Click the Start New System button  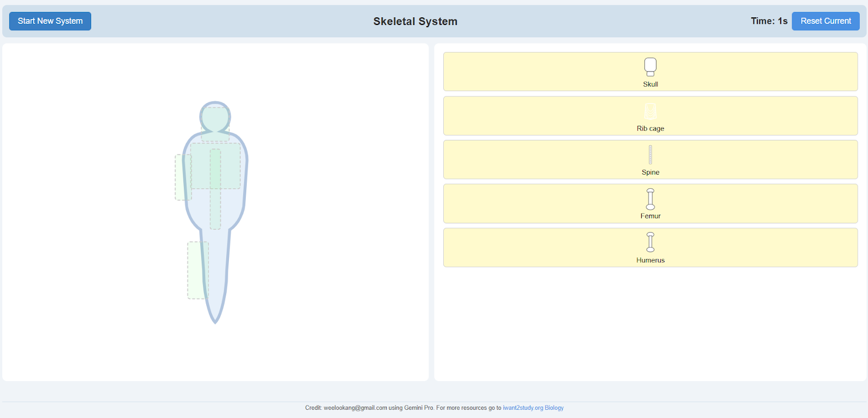coord(50,21)
